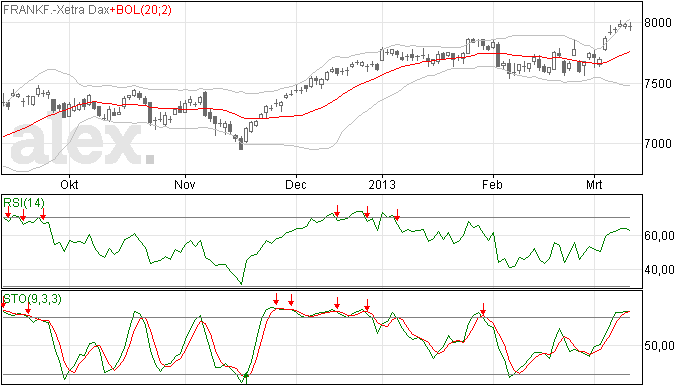Click the 'FRANKF.-Xetra Dax' chart title
690x387 pixels.
coord(56,10)
